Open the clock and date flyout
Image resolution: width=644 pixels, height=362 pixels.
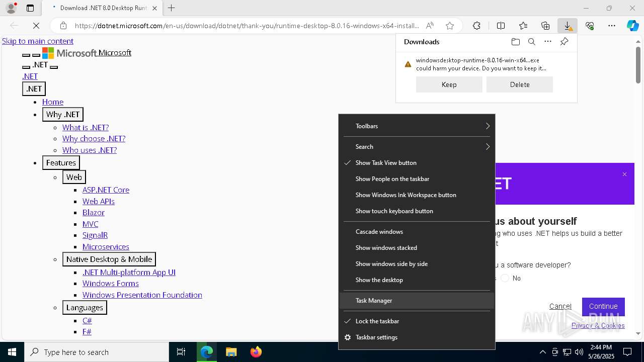click(601, 352)
